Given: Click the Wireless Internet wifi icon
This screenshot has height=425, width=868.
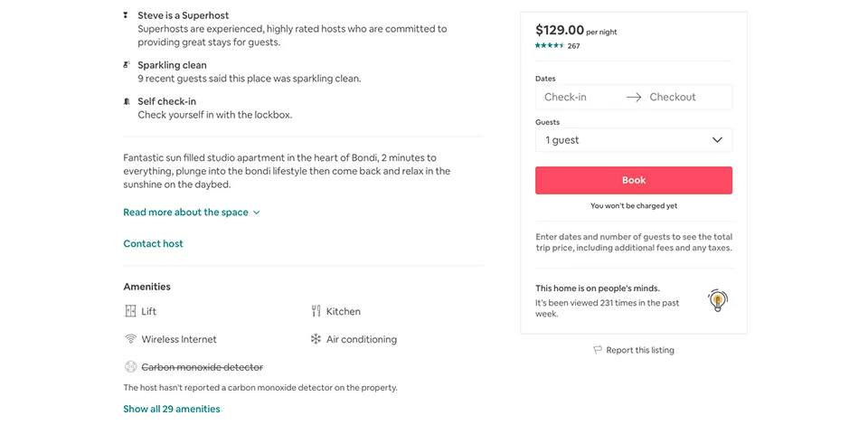Looking at the screenshot, I should coord(130,339).
